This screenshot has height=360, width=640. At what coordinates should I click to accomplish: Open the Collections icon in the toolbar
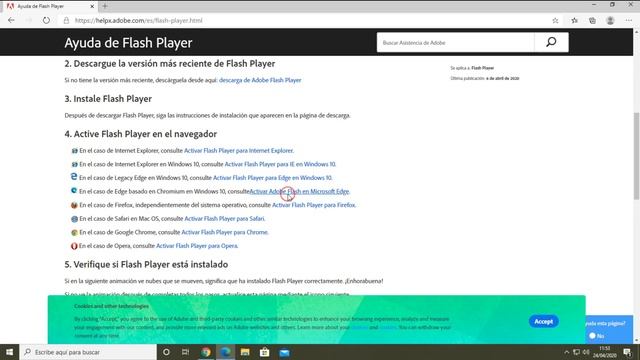point(592,20)
